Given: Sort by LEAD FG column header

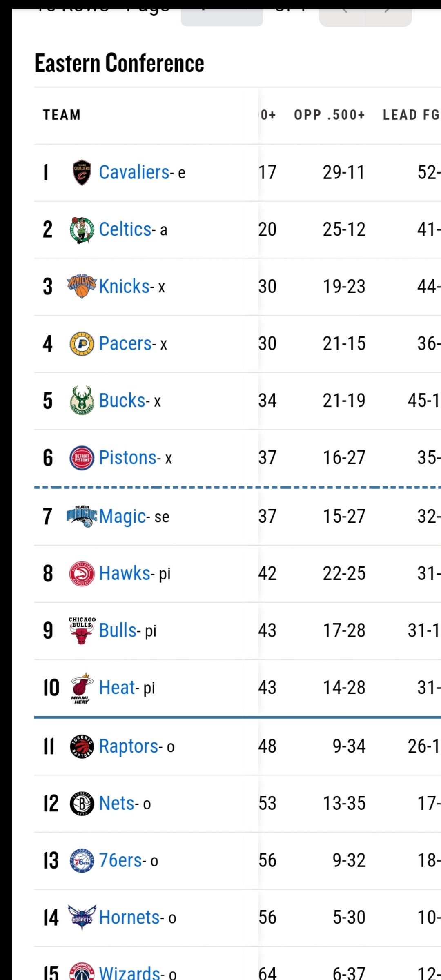Looking at the screenshot, I should click(x=411, y=115).
